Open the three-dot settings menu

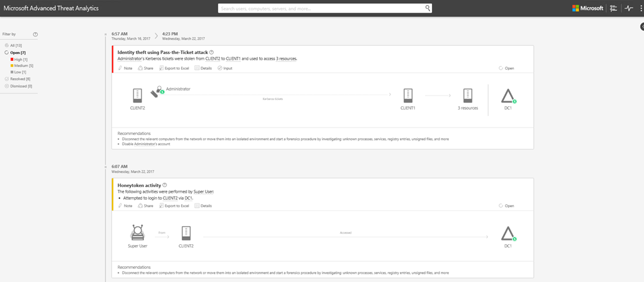click(x=640, y=8)
